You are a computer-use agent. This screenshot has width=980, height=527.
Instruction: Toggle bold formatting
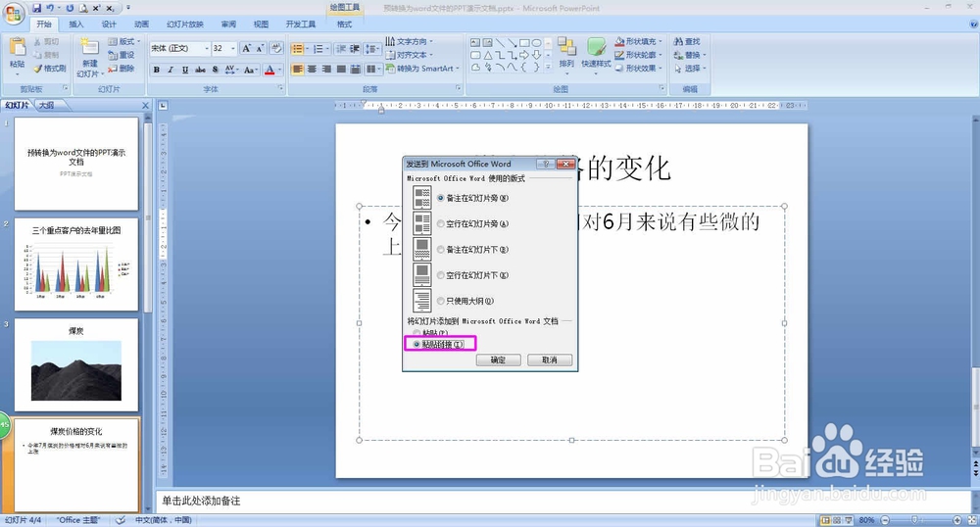[x=156, y=70]
